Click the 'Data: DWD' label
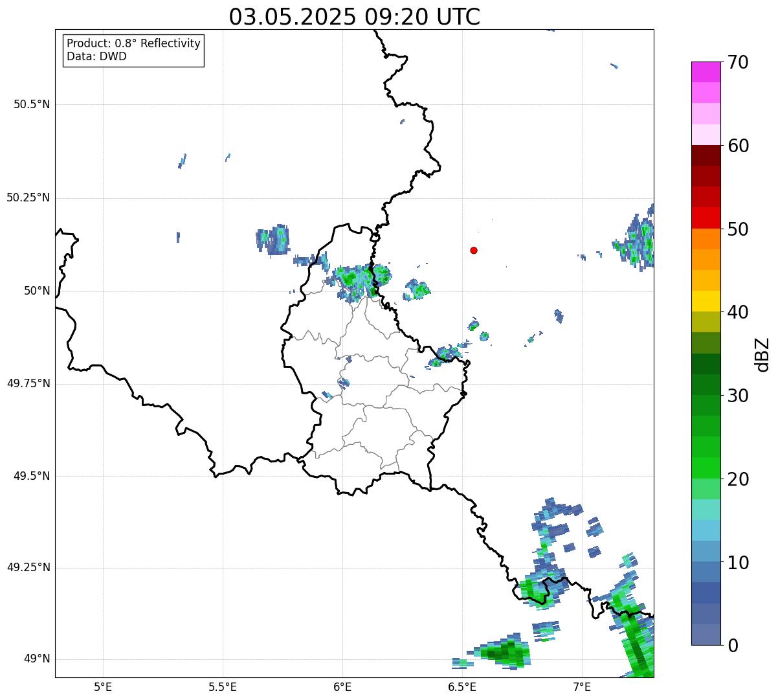The image size is (778, 700). (x=96, y=56)
